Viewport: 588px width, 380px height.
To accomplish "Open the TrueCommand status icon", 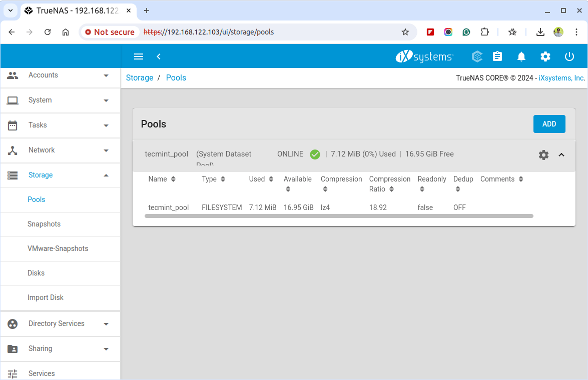I will pos(477,56).
